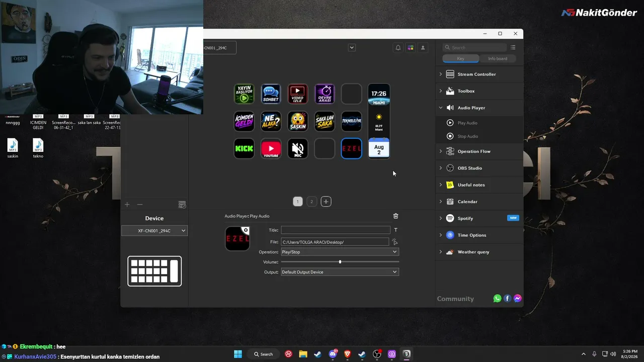Select the Saka Lan Saka key
This screenshot has height=362, width=644.
(x=325, y=121)
